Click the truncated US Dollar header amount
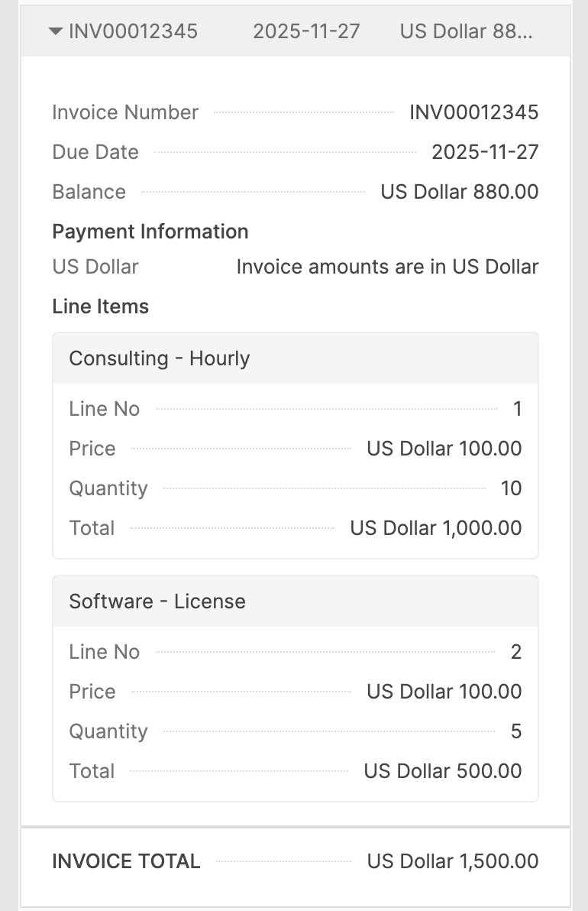 coord(466,31)
